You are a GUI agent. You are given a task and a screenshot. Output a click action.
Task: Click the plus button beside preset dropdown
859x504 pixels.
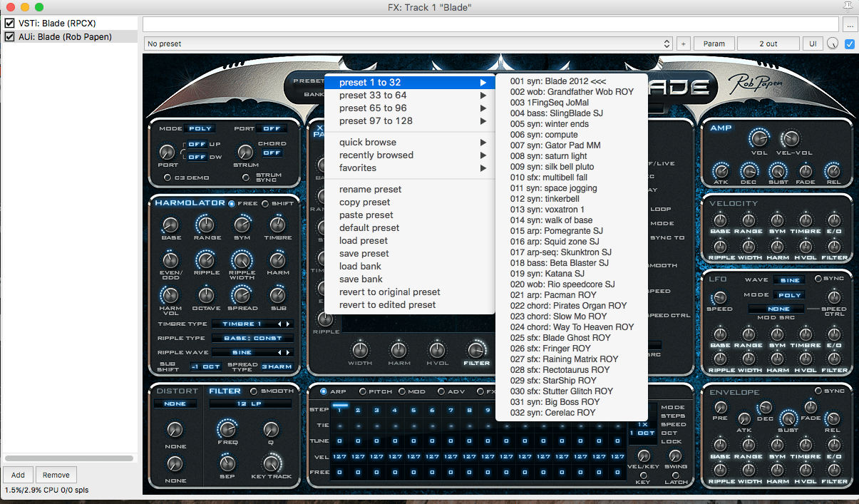[683, 43]
